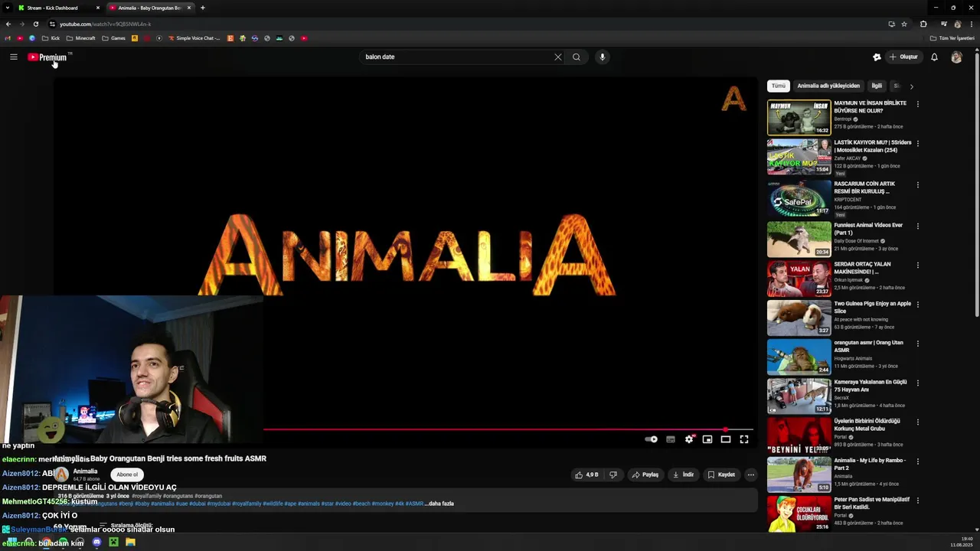The width and height of the screenshot is (980, 551).
Task: Reload the current page
Action: [35, 24]
